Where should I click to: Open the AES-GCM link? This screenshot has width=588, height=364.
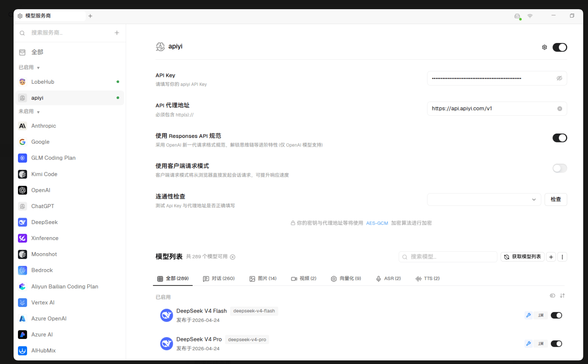377,223
